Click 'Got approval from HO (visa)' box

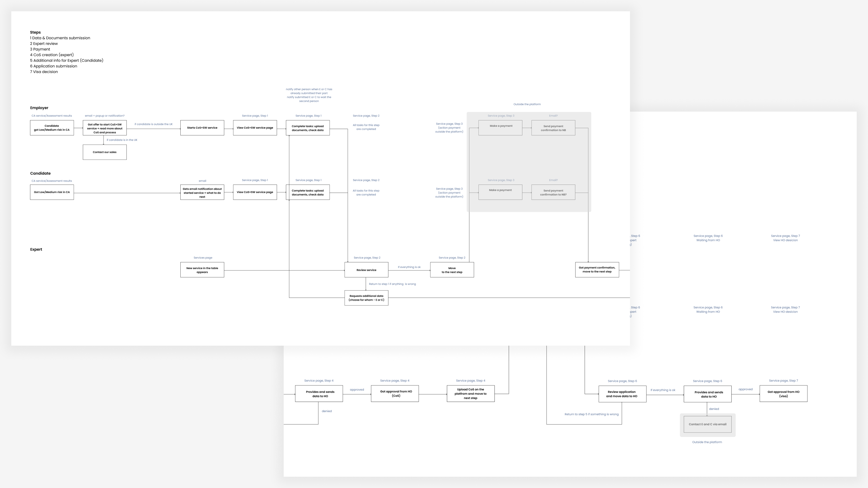[783, 394]
